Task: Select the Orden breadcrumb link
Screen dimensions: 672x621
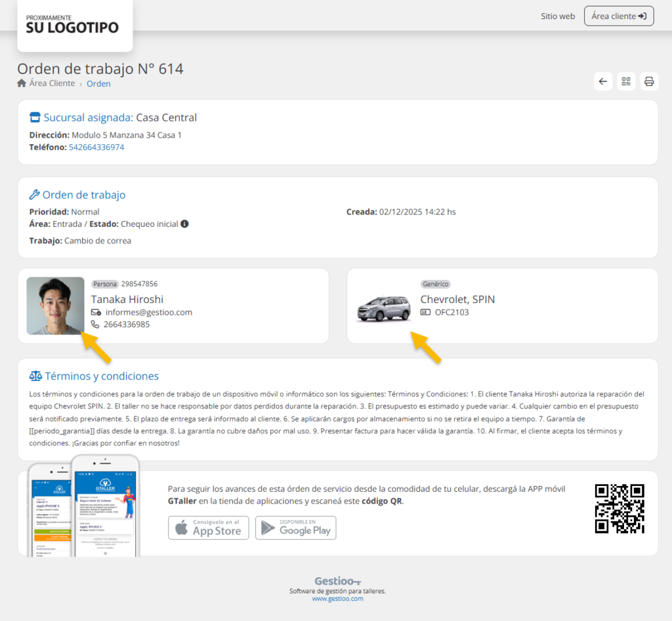Action: 98,84
